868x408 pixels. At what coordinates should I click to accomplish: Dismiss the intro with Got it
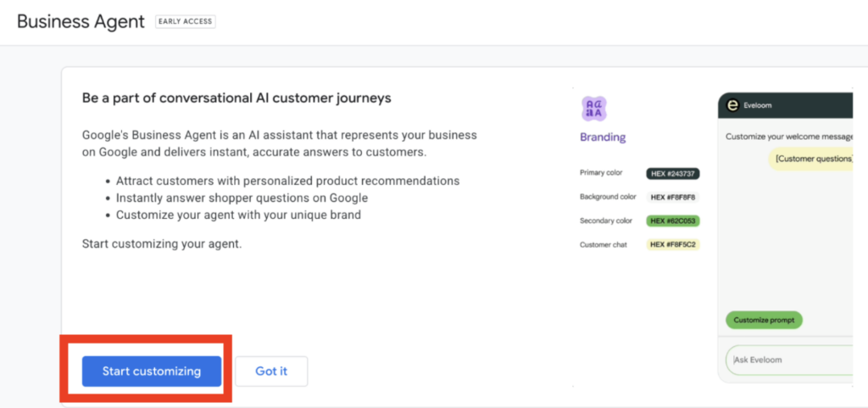[271, 372]
